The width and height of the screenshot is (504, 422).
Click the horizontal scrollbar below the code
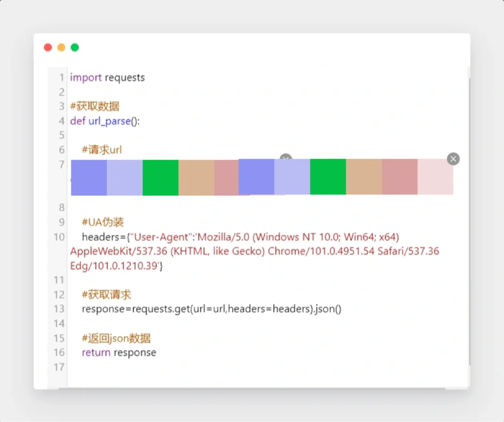252,388
